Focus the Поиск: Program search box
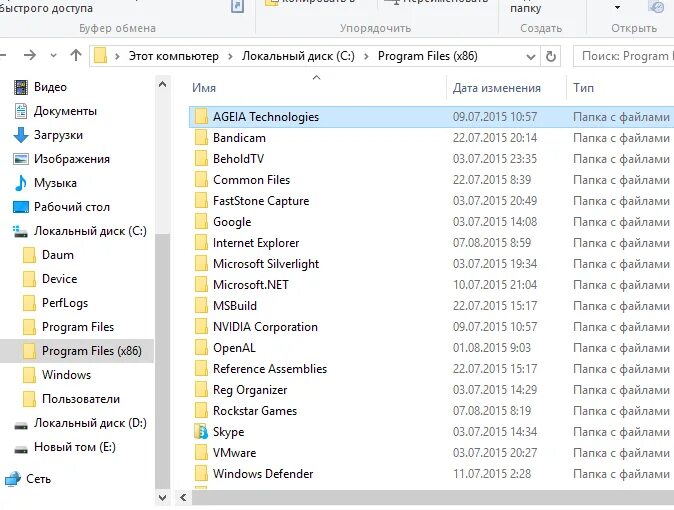Image resolution: width=674 pixels, height=510 pixels. coord(624,56)
